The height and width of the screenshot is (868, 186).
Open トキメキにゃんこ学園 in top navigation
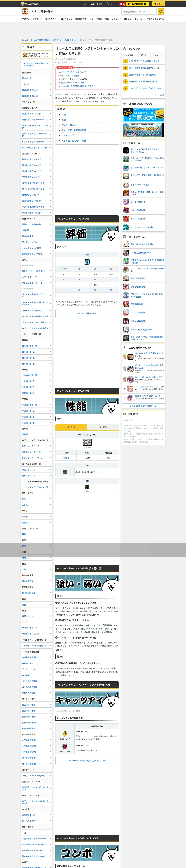pyautogui.click(x=154, y=19)
